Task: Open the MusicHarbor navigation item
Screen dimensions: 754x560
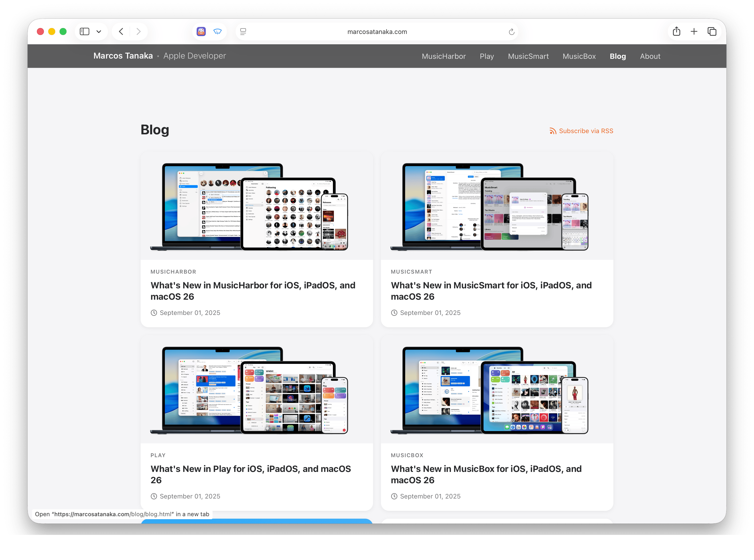Action: click(x=444, y=56)
